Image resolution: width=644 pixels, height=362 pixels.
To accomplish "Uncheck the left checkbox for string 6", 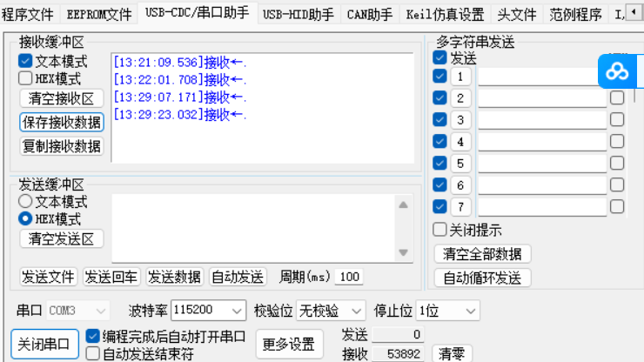I will [439, 184].
